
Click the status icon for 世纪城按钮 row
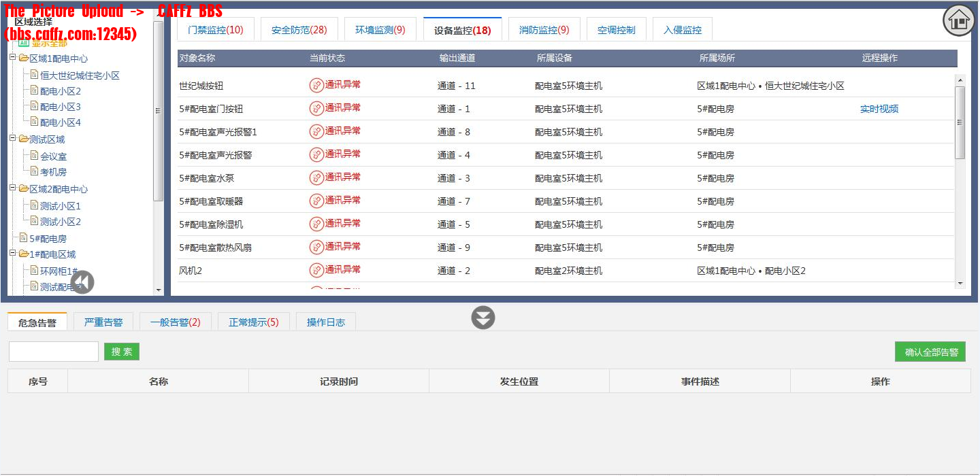[316, 85]
